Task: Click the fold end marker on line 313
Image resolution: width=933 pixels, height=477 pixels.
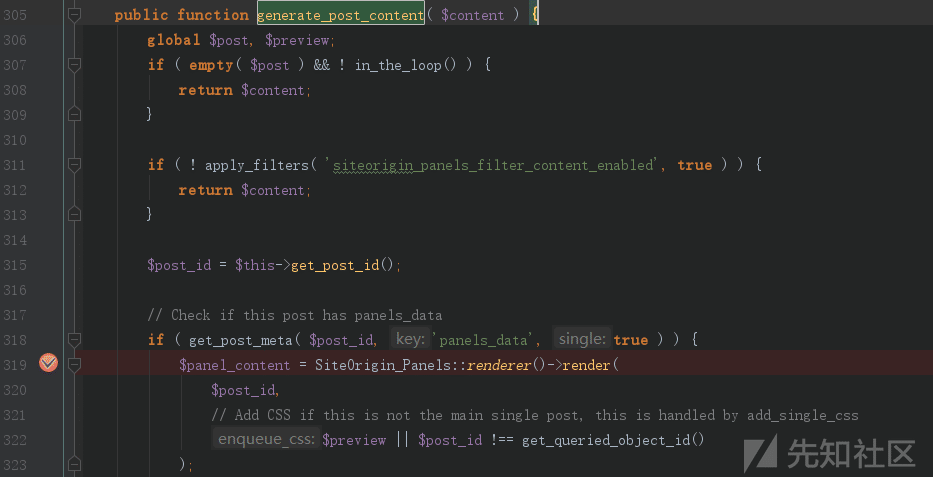Action: (74, 215)
